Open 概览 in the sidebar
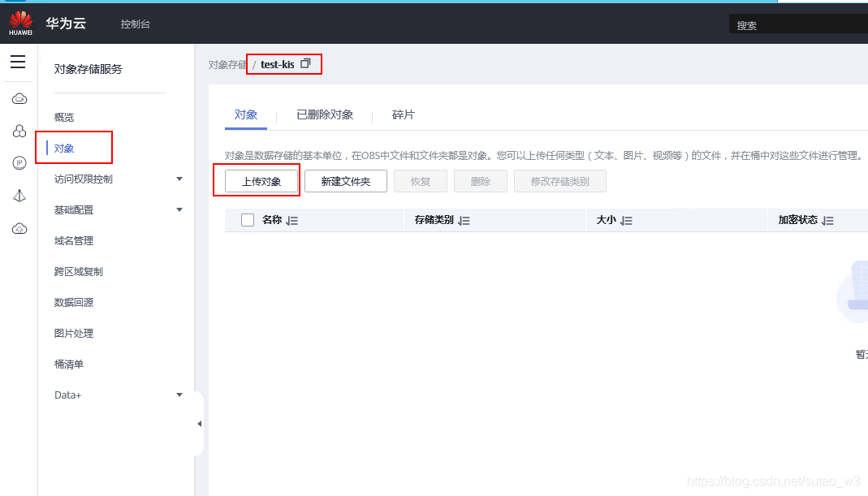Image resolution: width=868 pixels, height=496 pixels. coord(64,118)
